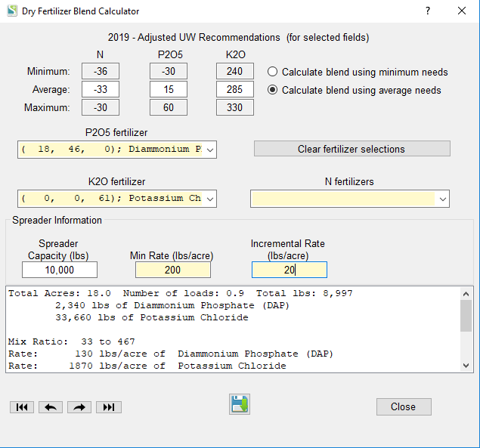Click the Average K2O value 285
The height and width of the screenshot is (448, 480).
[235, 89]
